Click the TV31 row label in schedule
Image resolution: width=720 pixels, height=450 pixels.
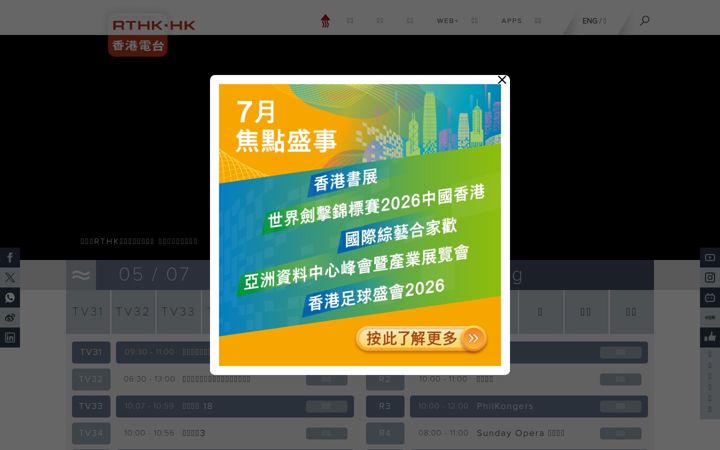pos(91,352)
